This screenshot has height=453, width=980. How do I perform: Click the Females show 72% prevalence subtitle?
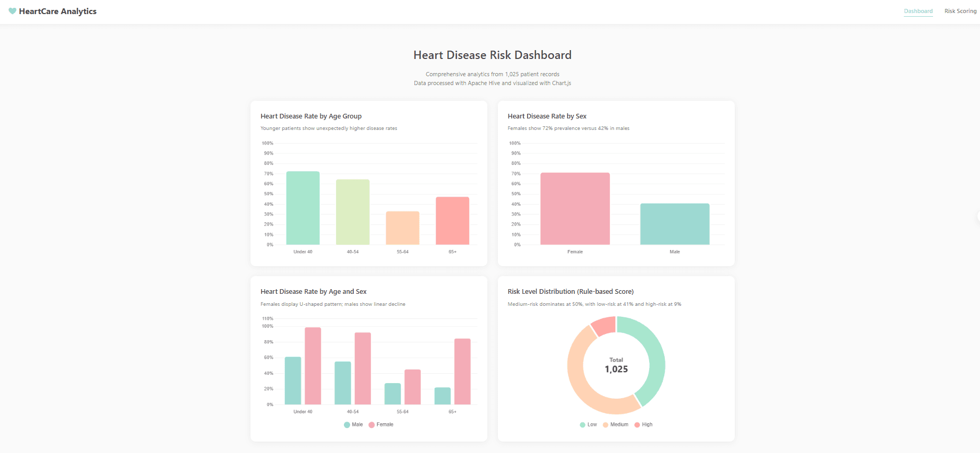(568, 128)
